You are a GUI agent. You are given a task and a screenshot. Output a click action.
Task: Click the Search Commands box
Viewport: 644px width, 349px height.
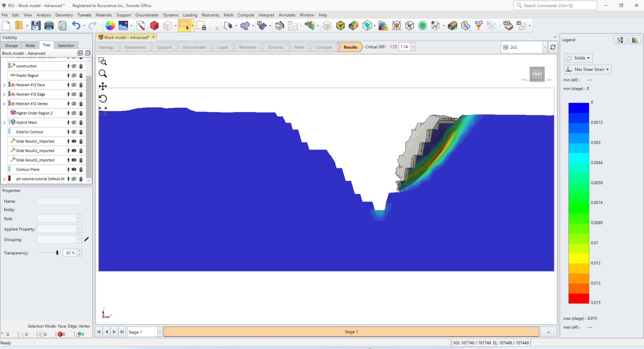point(555,5)
